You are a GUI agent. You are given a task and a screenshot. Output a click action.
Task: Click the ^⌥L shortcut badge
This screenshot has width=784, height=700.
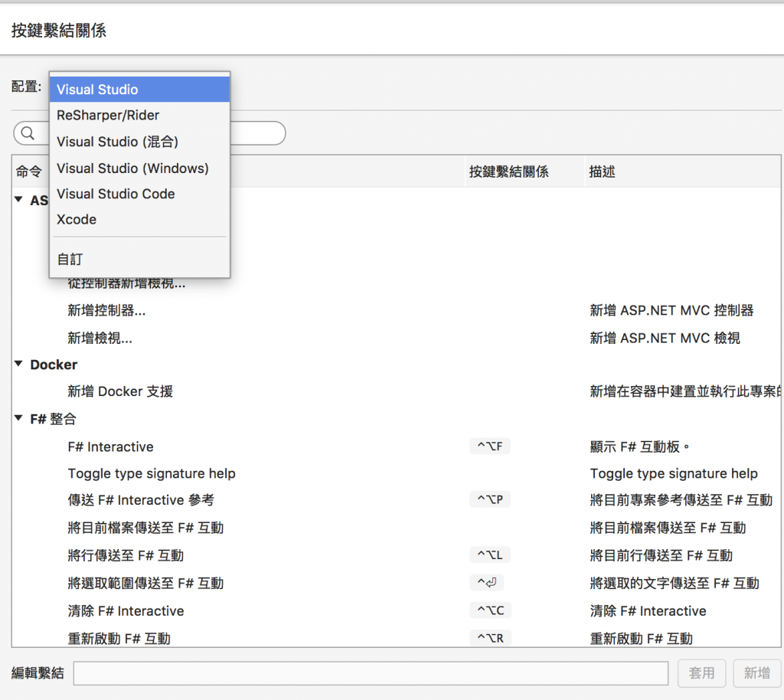490,554
